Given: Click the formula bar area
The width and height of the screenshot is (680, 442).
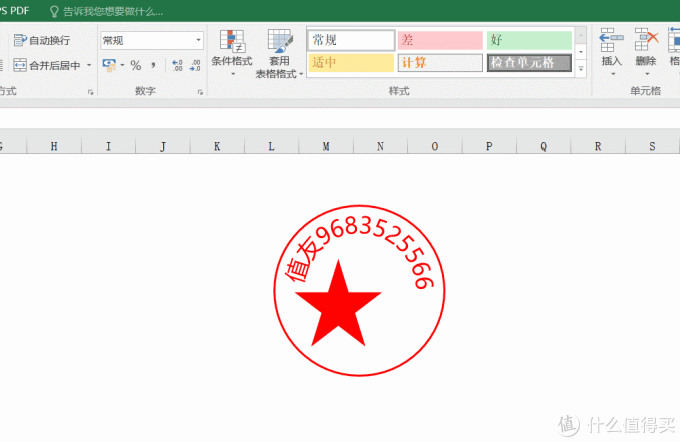Looking at the screenshot, I should (340, 118).
